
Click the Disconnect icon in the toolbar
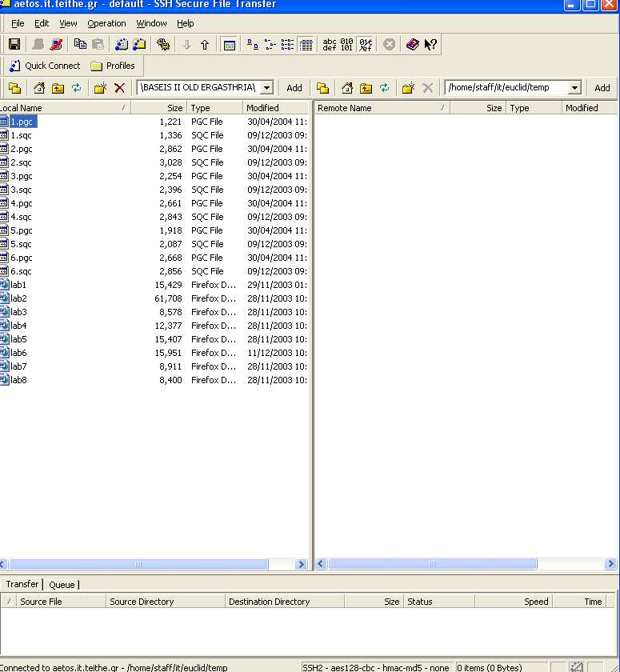click(x=56, y=45)
